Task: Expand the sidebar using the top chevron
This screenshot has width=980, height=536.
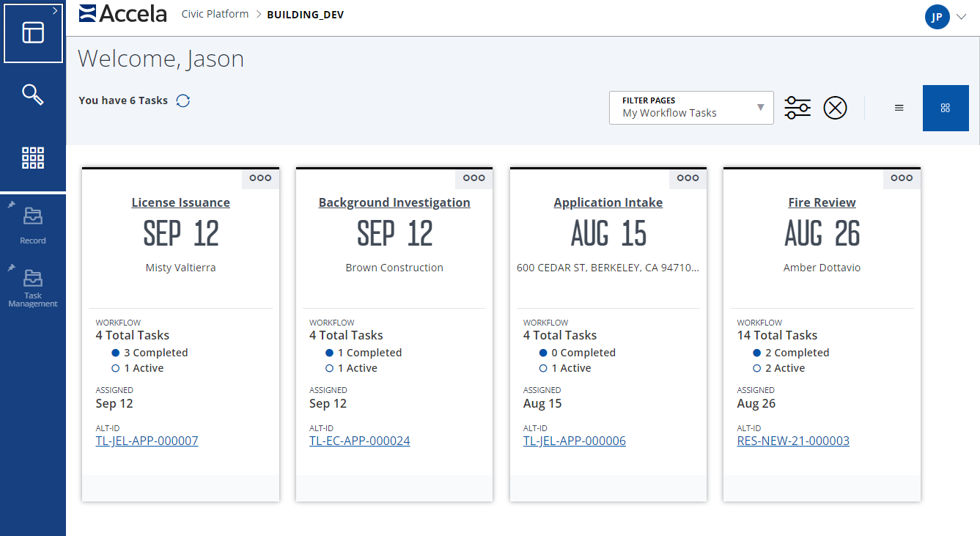Action: coord(55,10)
